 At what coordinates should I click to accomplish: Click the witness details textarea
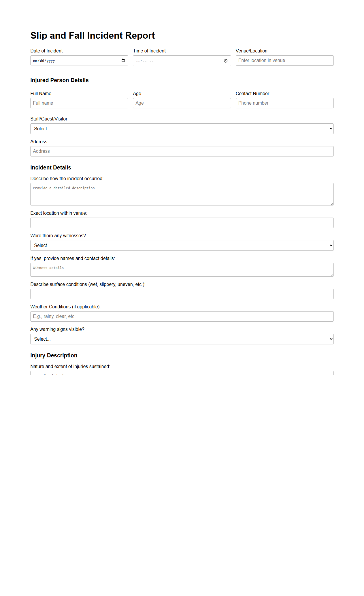click(182, 269)
